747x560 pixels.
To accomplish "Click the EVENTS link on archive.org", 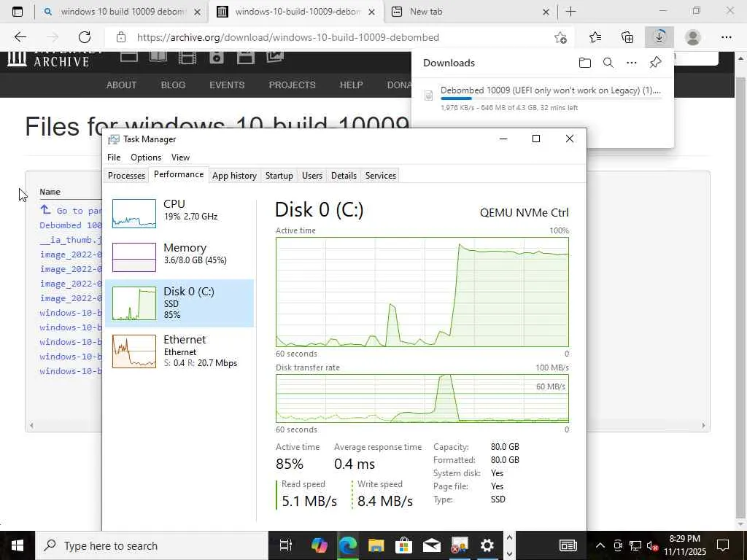I will coord(227,85).
